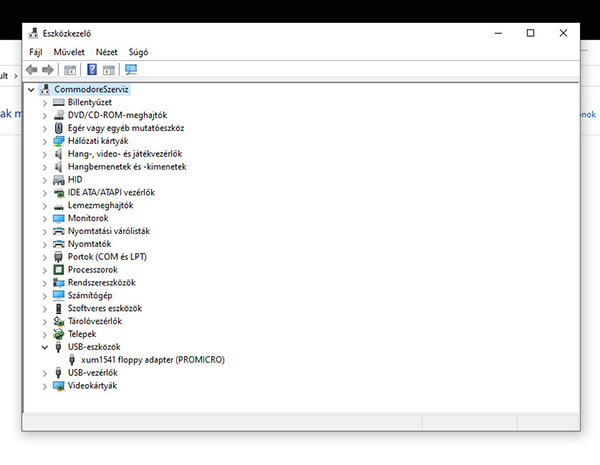
Task: Open the Súgó menu
Action: point(138,51)
